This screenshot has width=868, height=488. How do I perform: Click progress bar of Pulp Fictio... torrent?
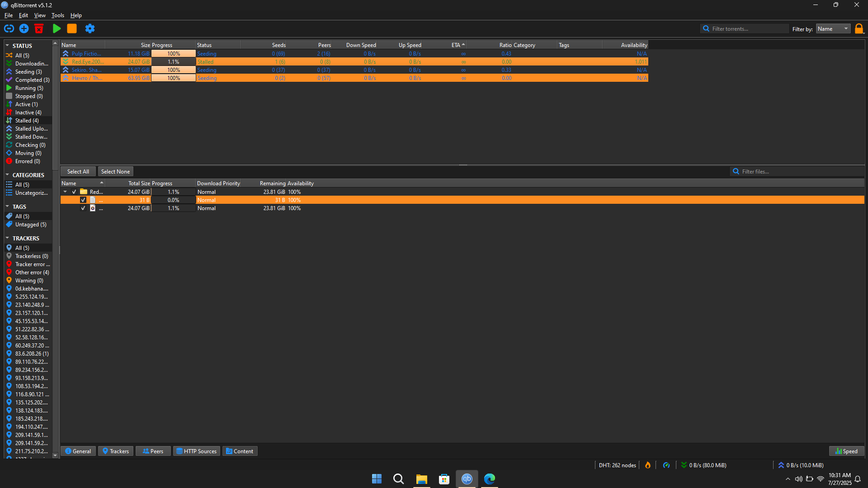coord(173,54)
